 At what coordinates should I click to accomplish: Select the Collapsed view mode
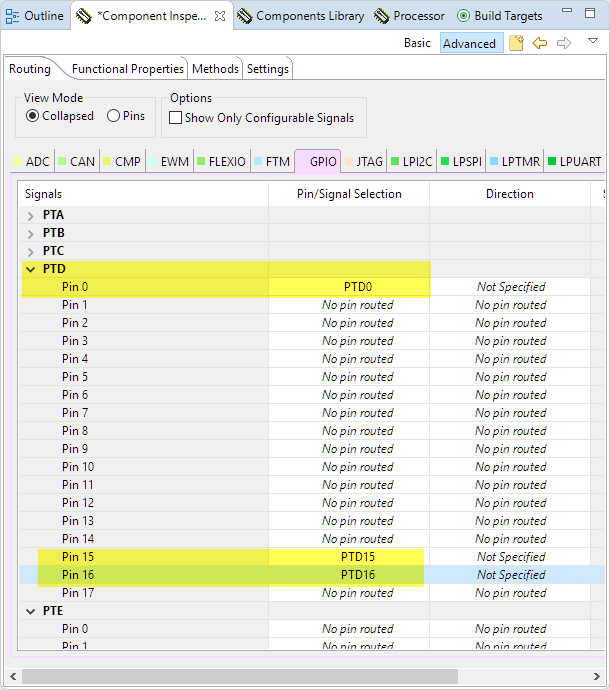tap(33, 116)
